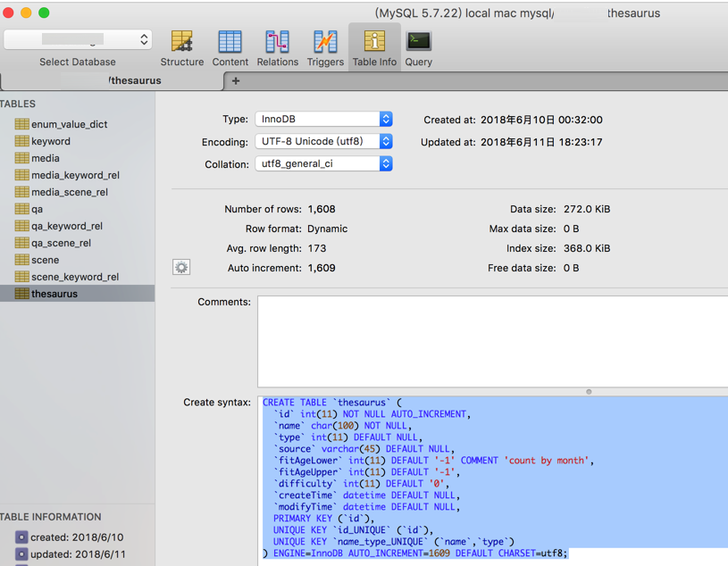Select the thesaurus table row
The width and height of the screenshot is (728, 566).
pyautogui.click(x=77, y=294)
